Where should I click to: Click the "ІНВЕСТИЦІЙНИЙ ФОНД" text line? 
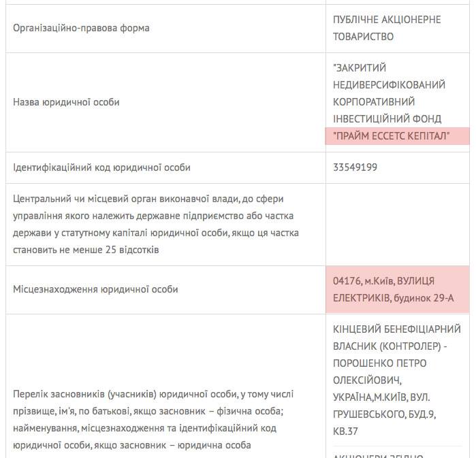[387, 119]
